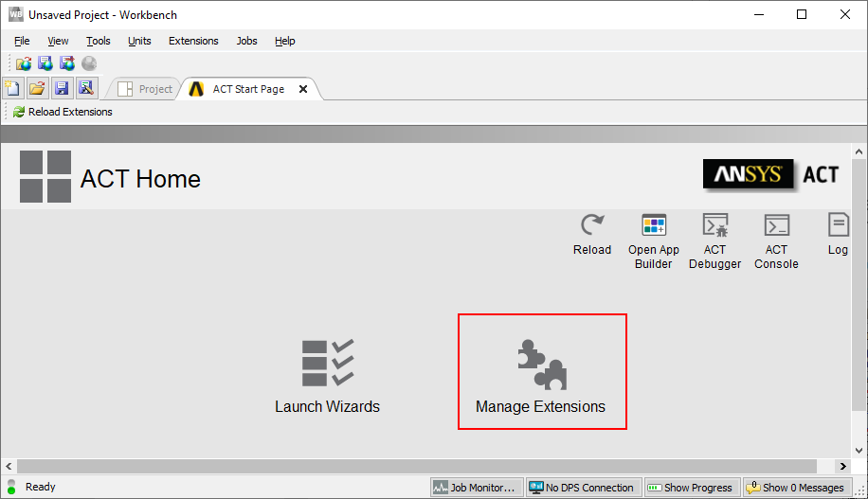Maximize the Workbench window
Viewport: 868px width, 499px height.
coord(802,14)
